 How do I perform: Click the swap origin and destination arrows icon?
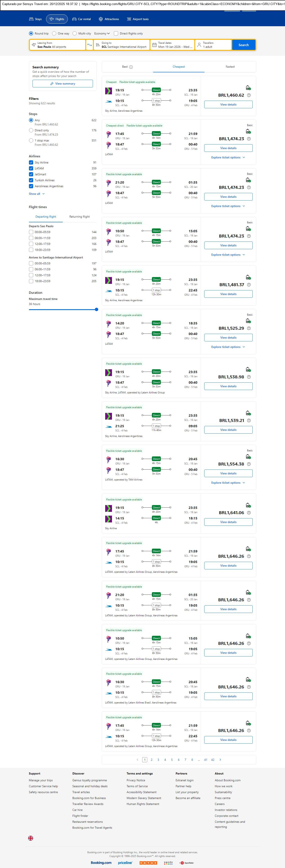click(90, 45)
